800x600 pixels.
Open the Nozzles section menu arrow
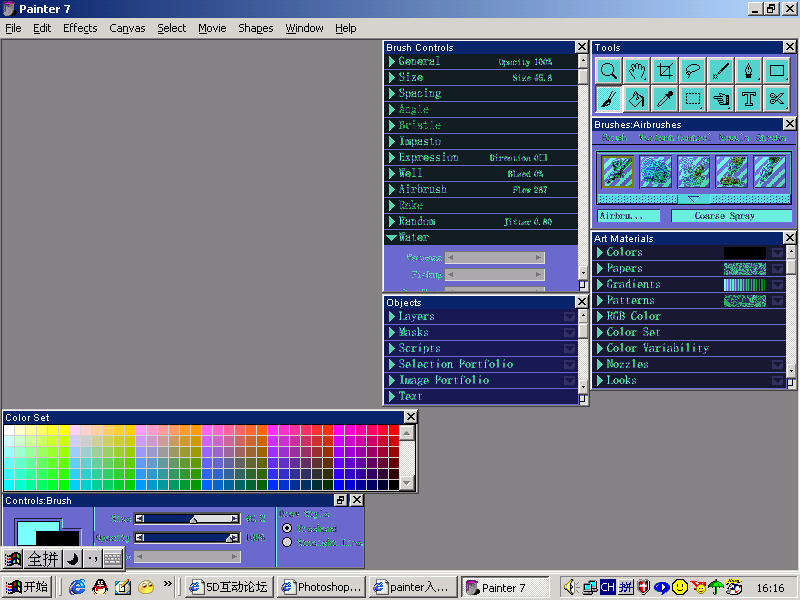777,364
